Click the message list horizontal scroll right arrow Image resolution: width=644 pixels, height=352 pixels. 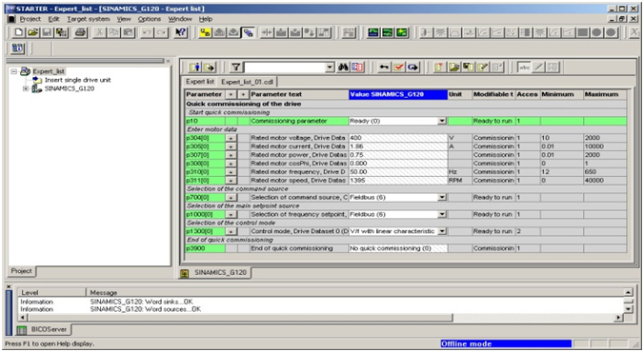[618, 318]
